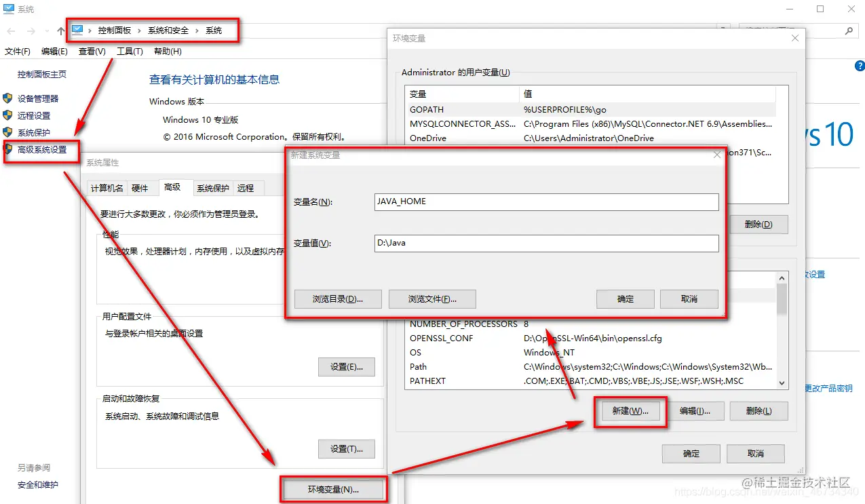865x504 pixels.
Task: Click 删除(D) for user variables
Action: coord(758,225)
